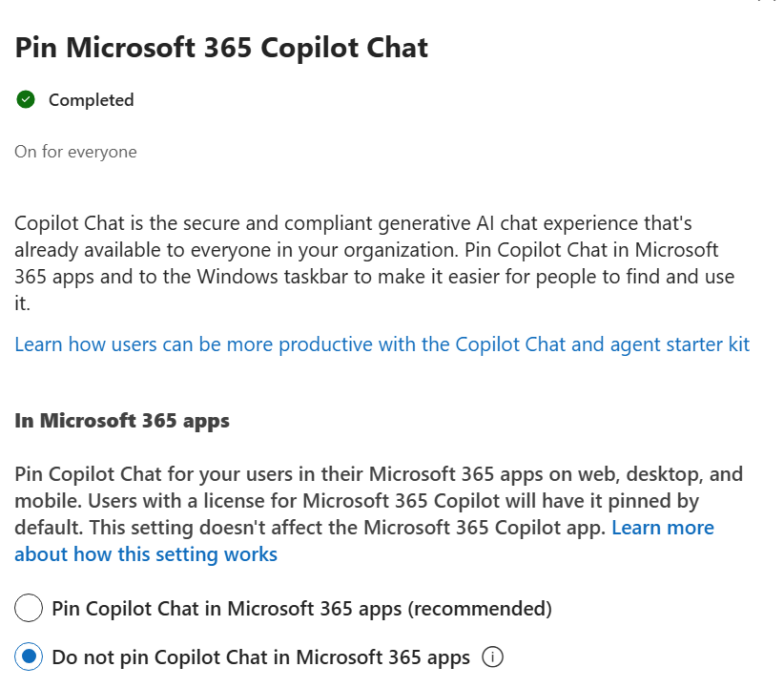This screenshot has height=688, width=784.
Task: Click 'Learn how users can be more productive' link start
Action: 194,344
